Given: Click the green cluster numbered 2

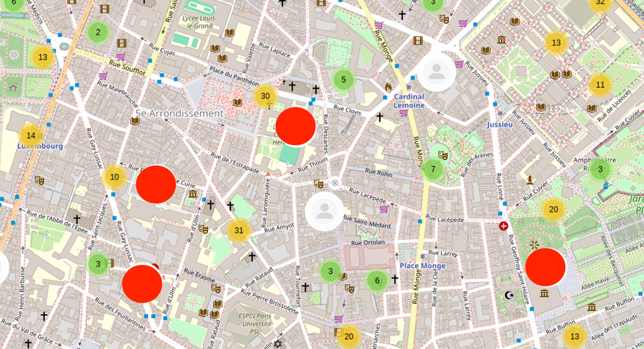Looking at the screenshot, I should coord(98,32).
